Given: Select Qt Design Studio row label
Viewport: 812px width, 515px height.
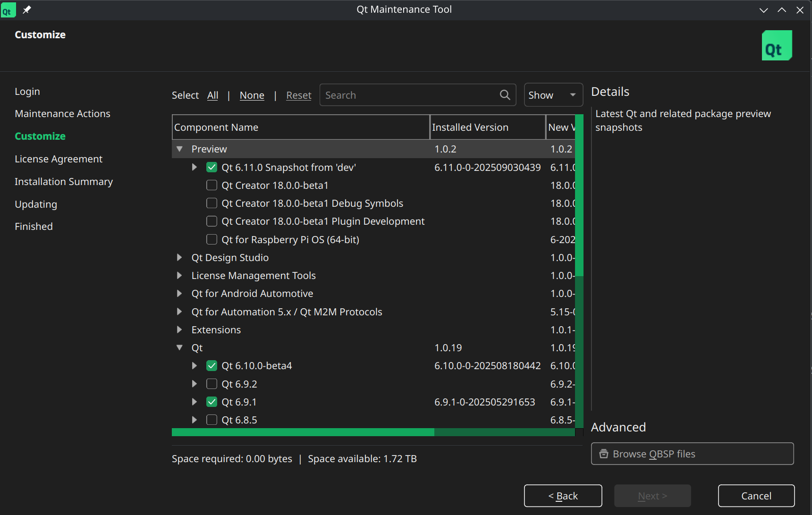Looking at the screenshot, I should [x=230, y=257].
